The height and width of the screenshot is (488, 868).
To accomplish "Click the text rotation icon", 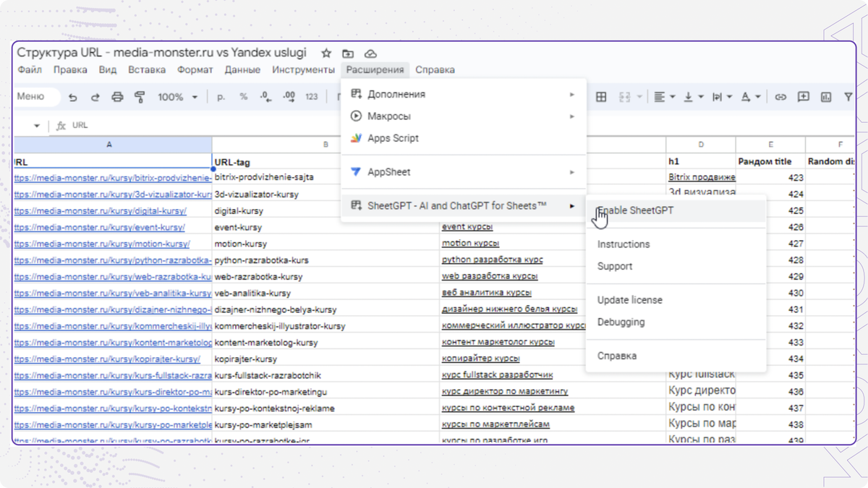I will coord(746,97).
